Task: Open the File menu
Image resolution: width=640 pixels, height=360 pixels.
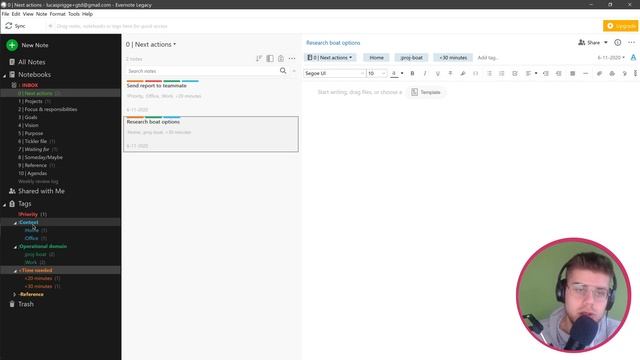Action: [5, 14]
